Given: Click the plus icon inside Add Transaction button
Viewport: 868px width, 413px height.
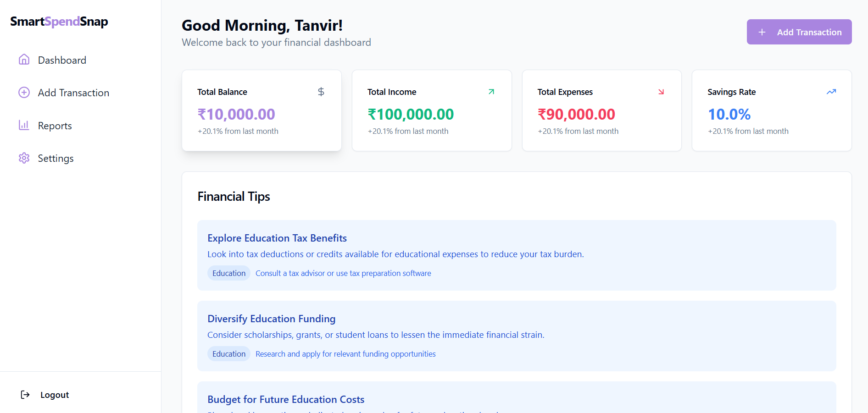Looking at the screenshot, I should (762, 32).
